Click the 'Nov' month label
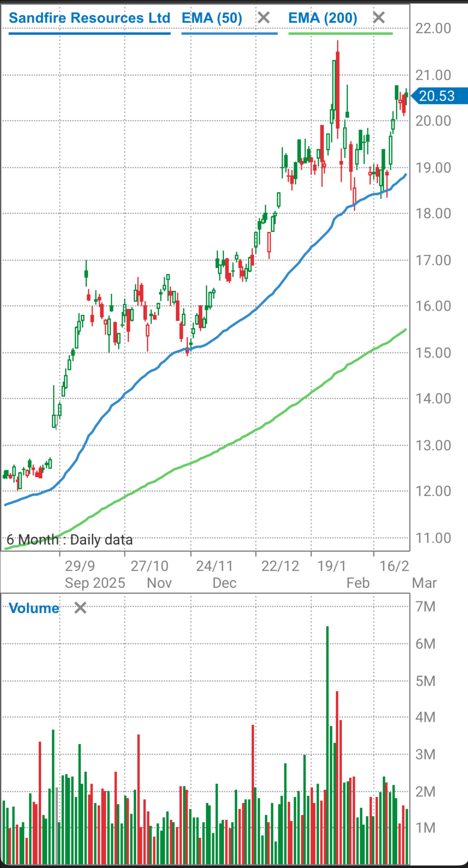Screen dimensions: 468x868 pyautogui.click(x=159, y=583)
